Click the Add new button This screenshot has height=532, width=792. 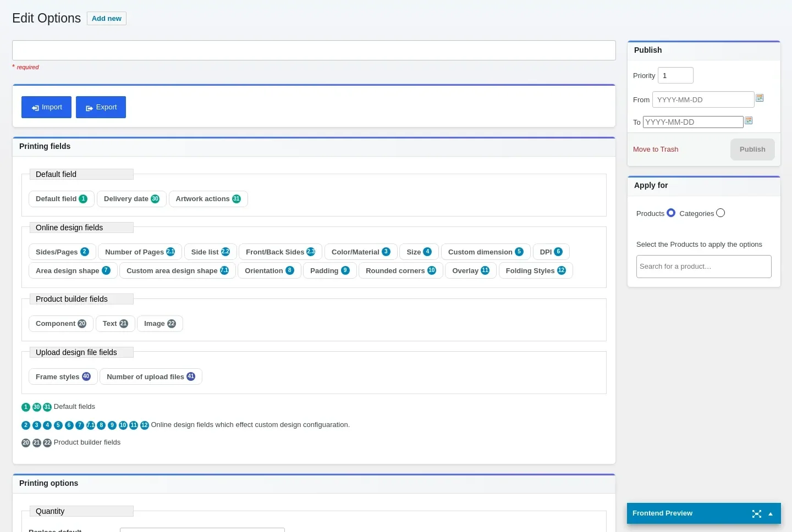pos(107,19)
